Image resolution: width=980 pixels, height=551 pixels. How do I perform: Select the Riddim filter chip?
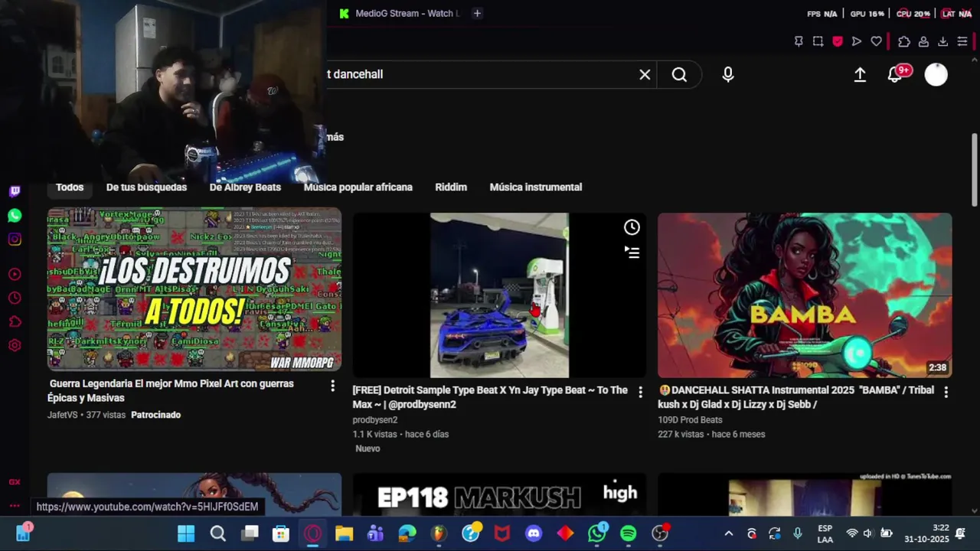click(451, 187)
